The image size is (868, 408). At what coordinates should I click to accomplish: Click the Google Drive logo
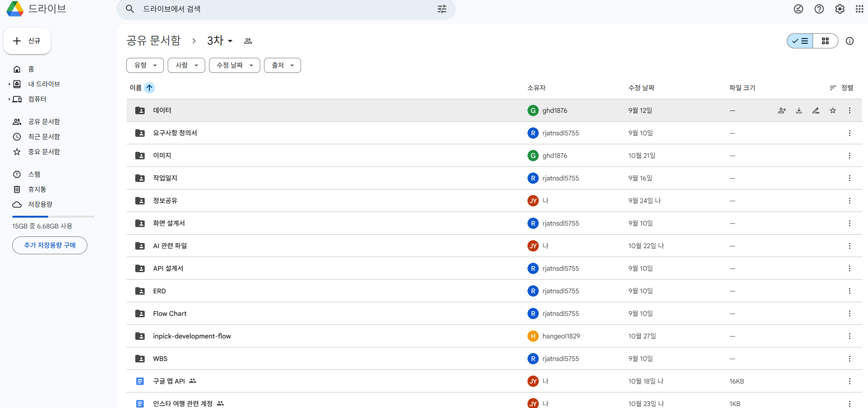click(x=15, y=9)
